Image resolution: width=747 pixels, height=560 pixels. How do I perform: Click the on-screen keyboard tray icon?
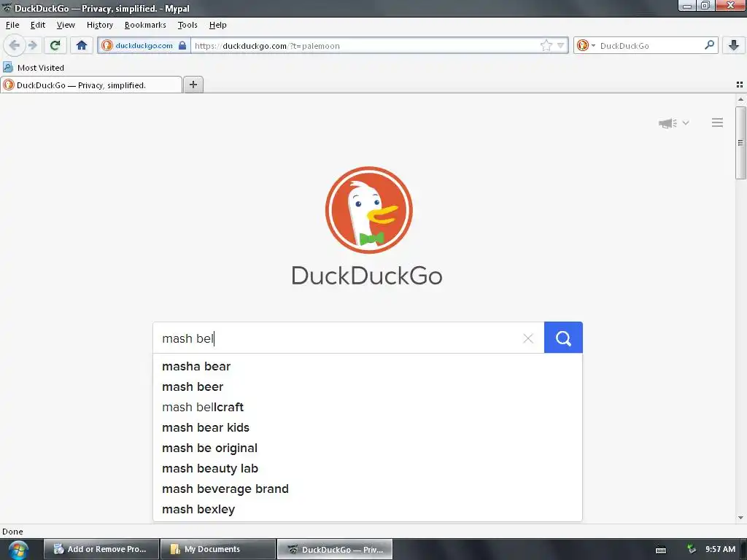661,550
